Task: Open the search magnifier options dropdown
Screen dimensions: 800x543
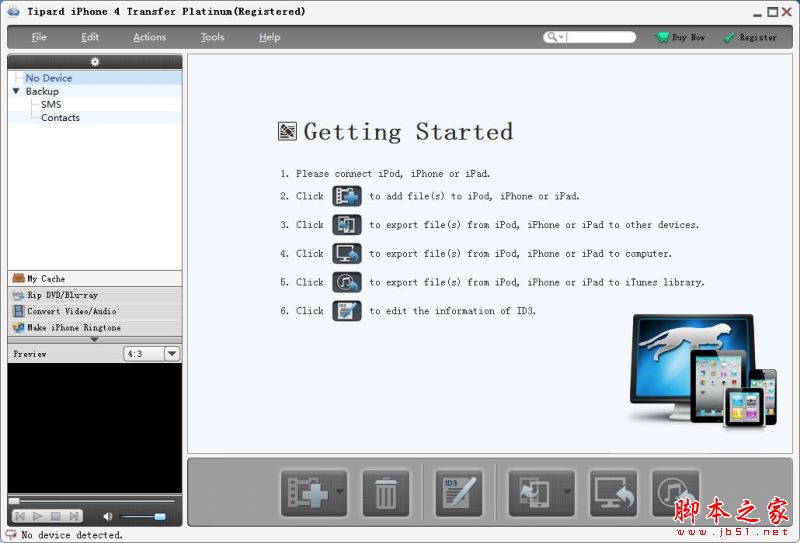Action: (x=554, y=37)
